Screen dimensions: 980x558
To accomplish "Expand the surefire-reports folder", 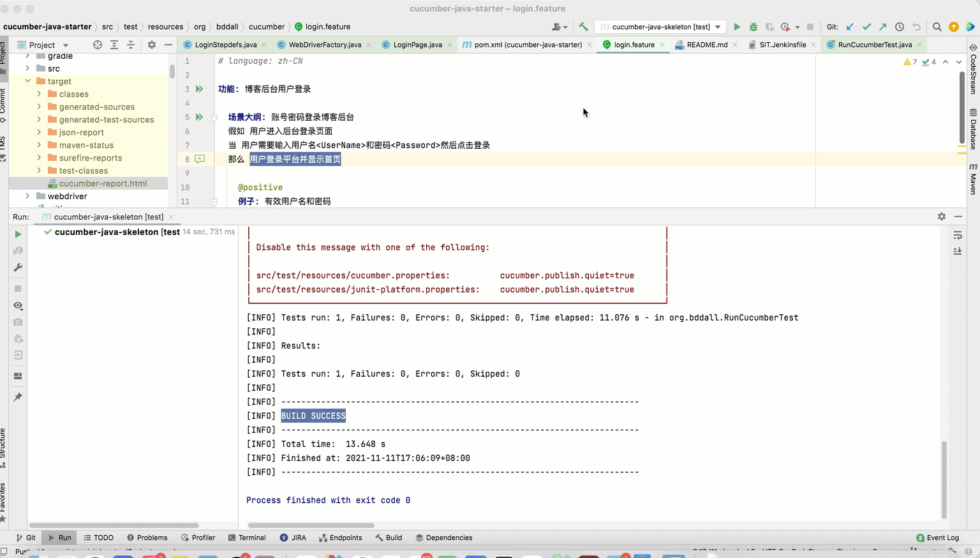I will click(x=39, y=158).
